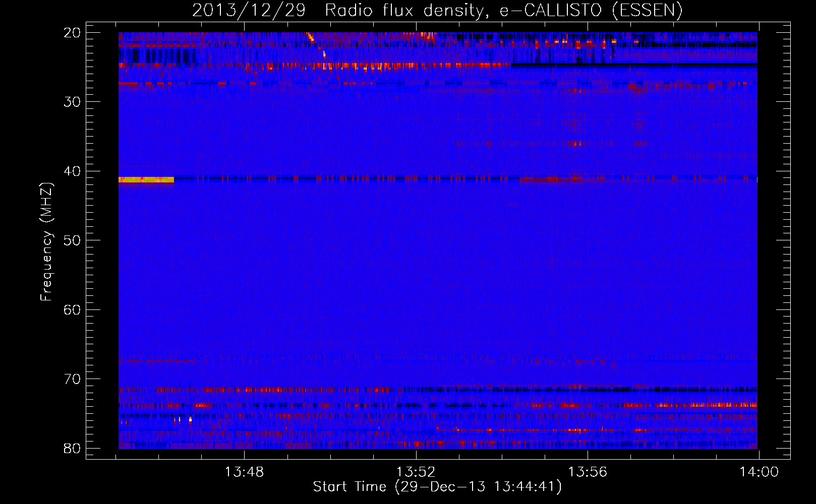Click the 'Start Time (29-Dec-13 13:44:41)' label
816x504 pixels.
tap(437, 487)
